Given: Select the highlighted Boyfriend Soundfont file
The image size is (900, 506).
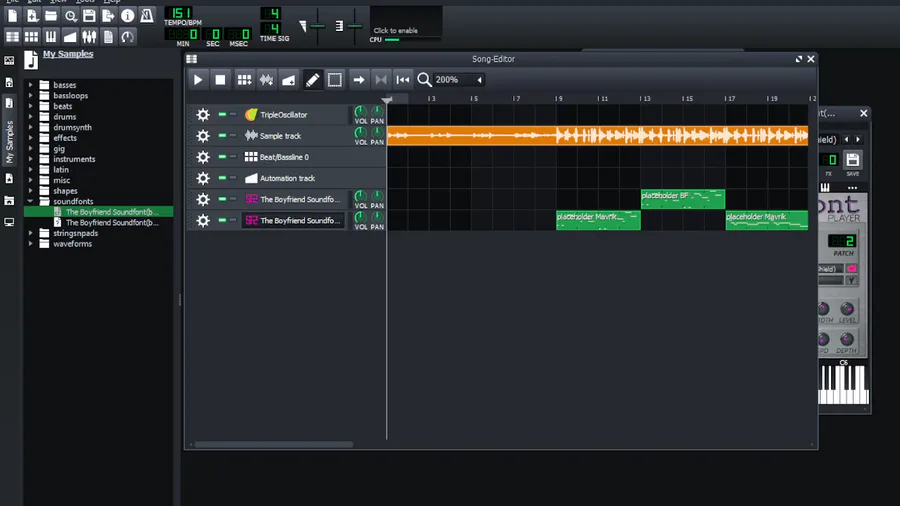Looking at the screenshot, I should point(99,212).
